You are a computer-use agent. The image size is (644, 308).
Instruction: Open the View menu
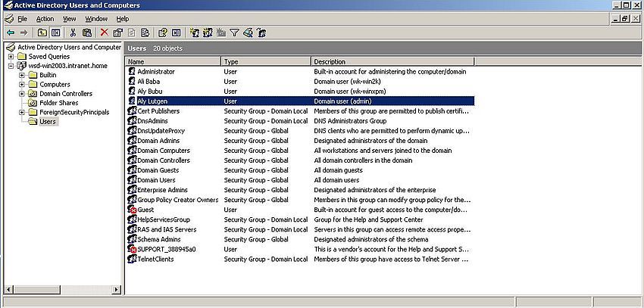point(69,18)
